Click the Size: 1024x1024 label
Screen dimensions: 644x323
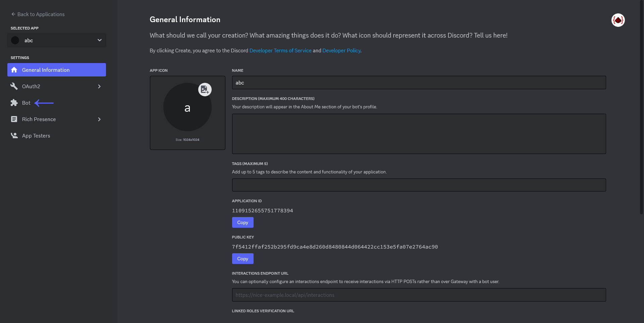[x=187, y=140]
